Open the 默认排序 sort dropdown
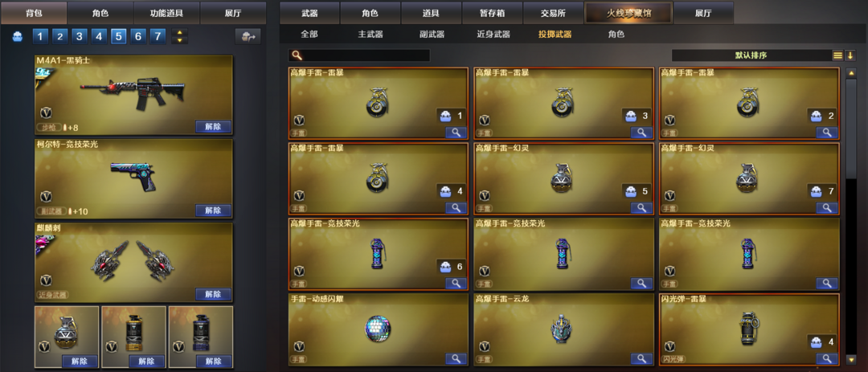Image resolution: width=868 pixels, height=372 pixels. point(751,55)
